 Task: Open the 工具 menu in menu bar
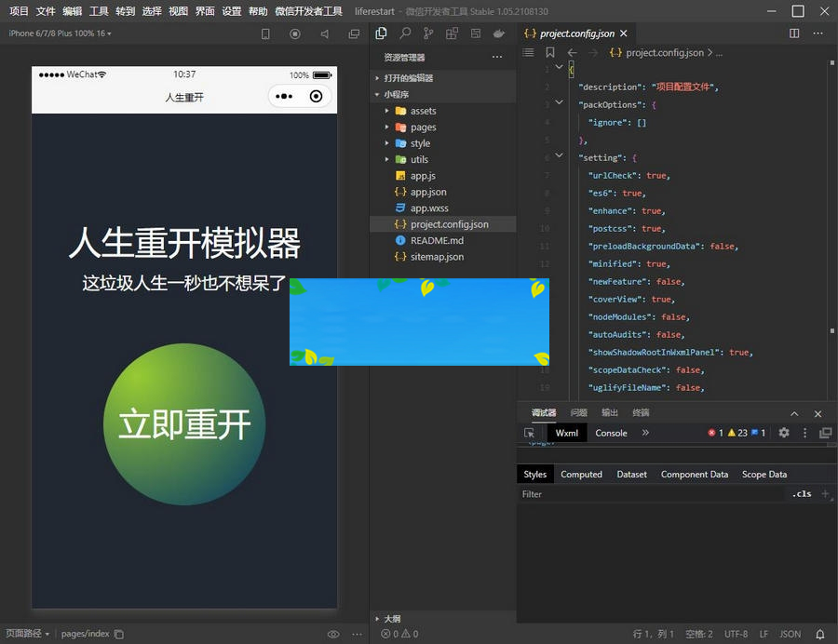coord(99,12)
